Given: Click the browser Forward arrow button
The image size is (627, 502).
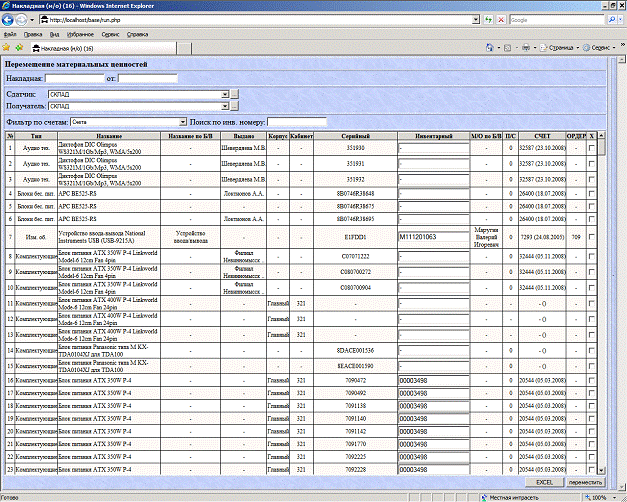Looking at the screenshot, I should [22, 20].
